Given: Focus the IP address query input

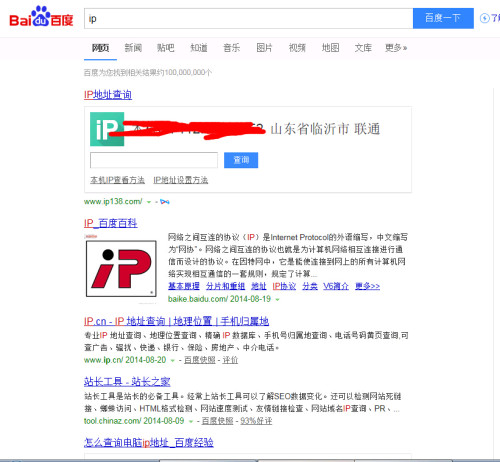Looking at the screenshot, I should (154, 160).
